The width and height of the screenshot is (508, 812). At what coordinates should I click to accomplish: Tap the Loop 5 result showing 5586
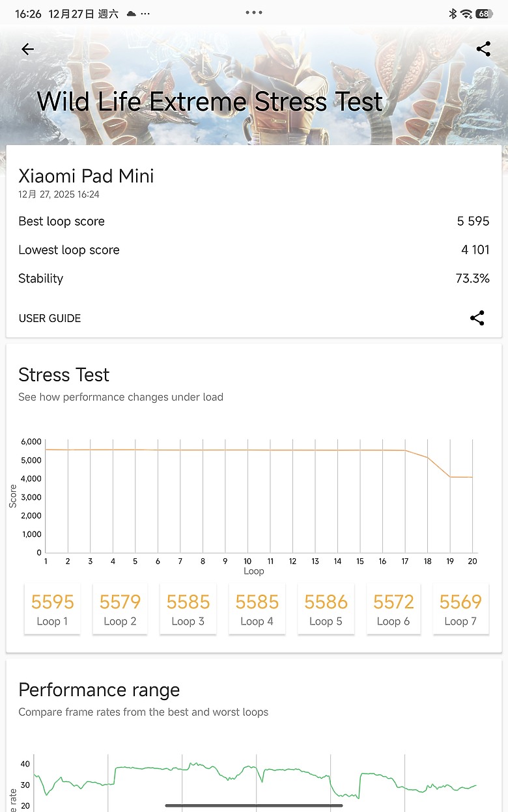click(x=326, y=608)
